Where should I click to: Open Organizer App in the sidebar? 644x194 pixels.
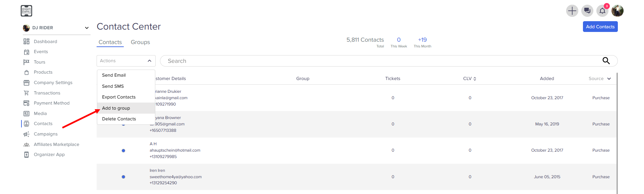pos(49,155)
